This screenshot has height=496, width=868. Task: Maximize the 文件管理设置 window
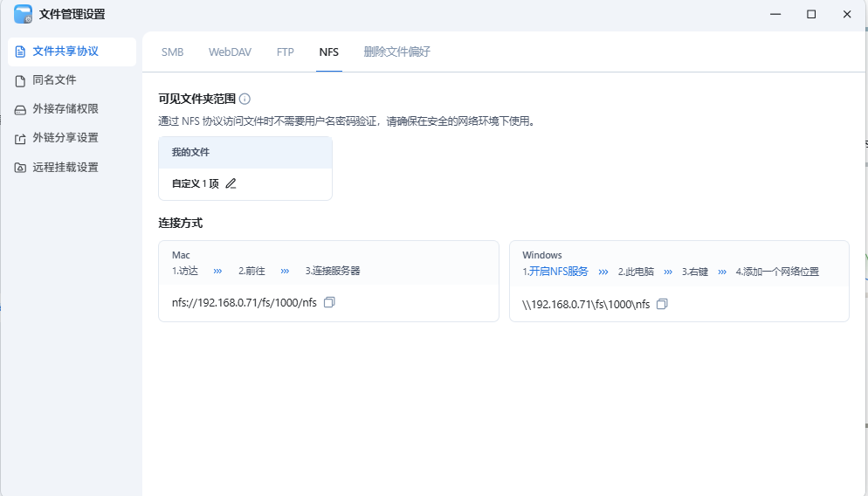(811, 14)
